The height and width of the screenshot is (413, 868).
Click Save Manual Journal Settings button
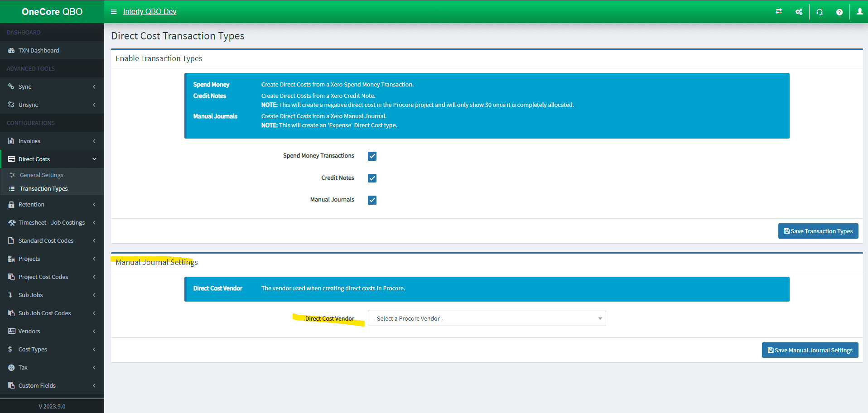810,350
